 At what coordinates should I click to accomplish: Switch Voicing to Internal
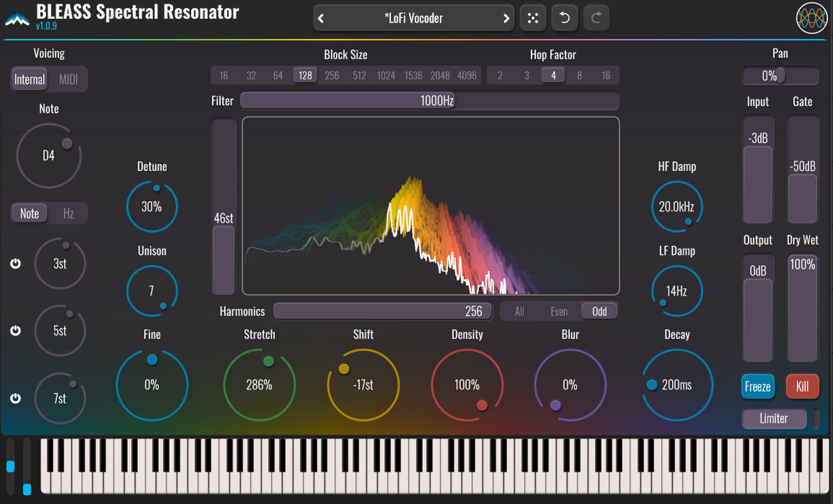pyautogui.click(x=30, y=79)
